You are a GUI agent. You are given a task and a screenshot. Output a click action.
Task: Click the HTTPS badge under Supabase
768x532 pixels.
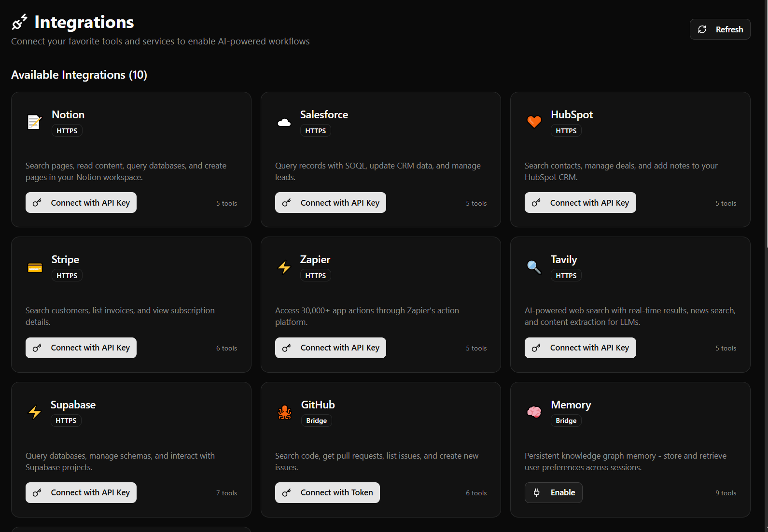[x=66, y=420]
